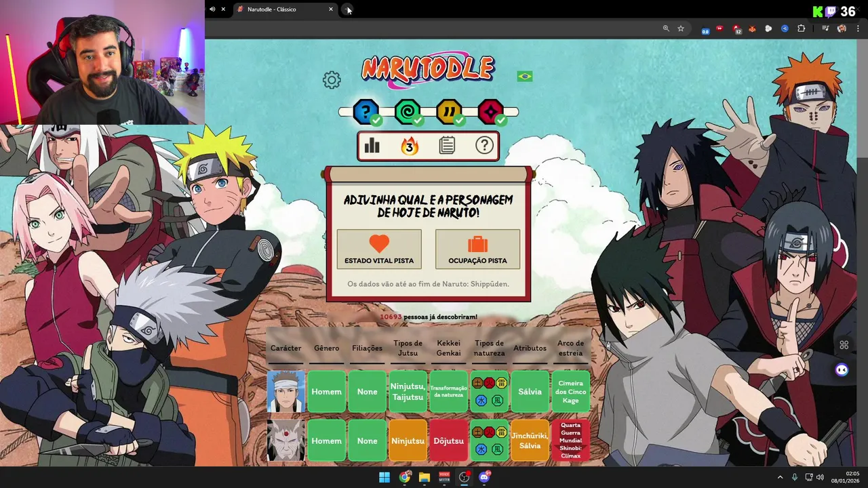Click the Narutodle logo

[428, 70]
